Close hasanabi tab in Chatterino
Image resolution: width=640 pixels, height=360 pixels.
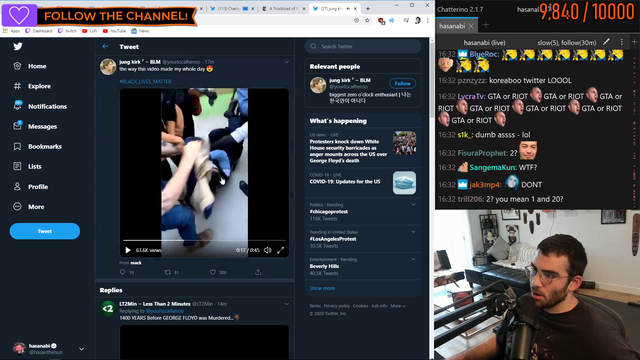tap(471, 26)
